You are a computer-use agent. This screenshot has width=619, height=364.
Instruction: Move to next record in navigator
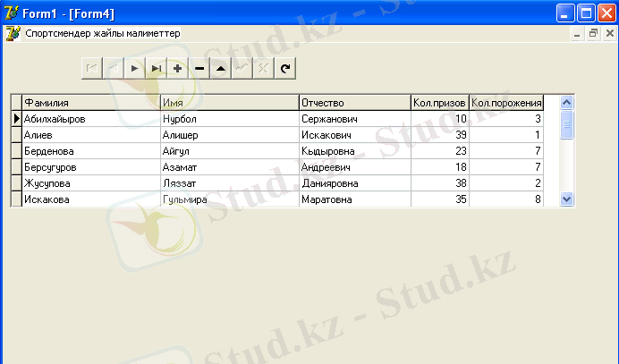pos(134,68)
